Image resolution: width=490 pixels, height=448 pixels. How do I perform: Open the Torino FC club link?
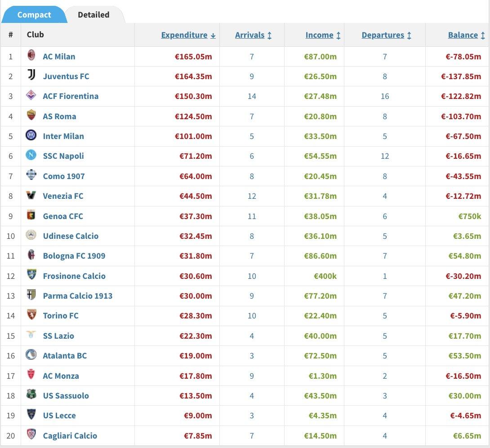point(61,316)
